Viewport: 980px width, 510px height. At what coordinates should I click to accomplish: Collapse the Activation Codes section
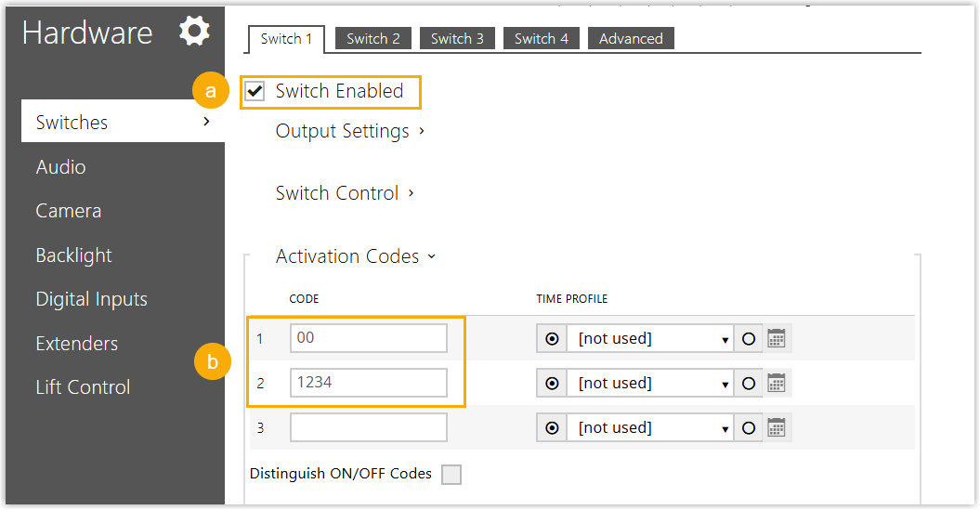[x=355, y=256]
